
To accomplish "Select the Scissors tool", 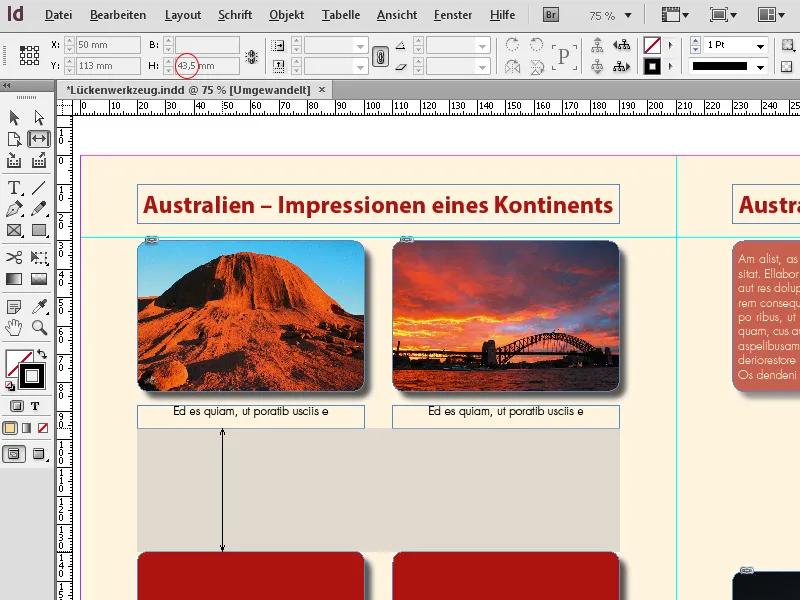I will coord(14,257).
